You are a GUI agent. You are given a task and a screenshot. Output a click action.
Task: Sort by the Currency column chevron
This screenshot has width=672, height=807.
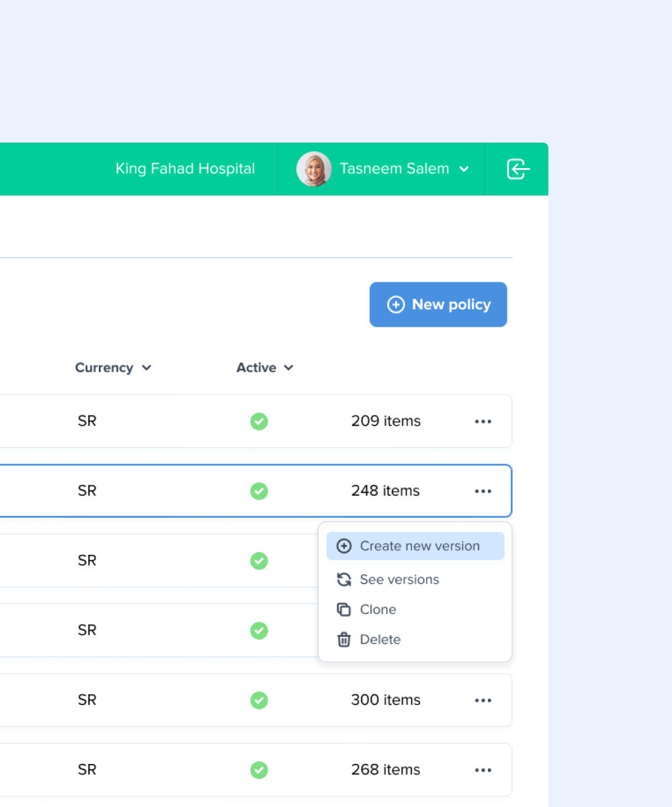146,368
